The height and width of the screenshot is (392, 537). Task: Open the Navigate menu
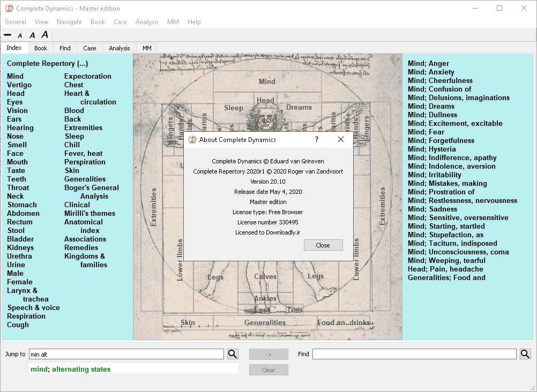[x=69, y=22]
